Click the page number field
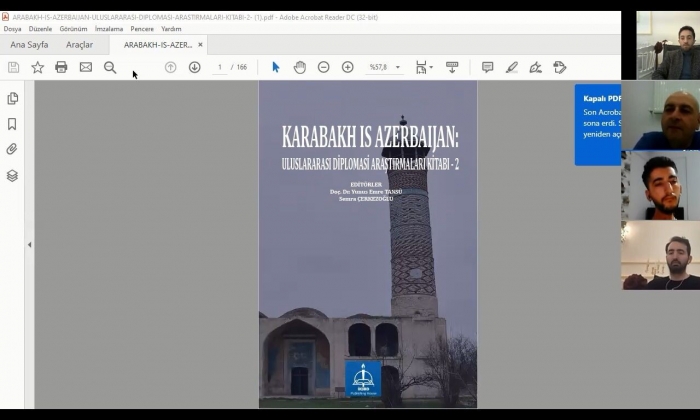The height and width of the screenshot is (420, 700). coord(220,67)
